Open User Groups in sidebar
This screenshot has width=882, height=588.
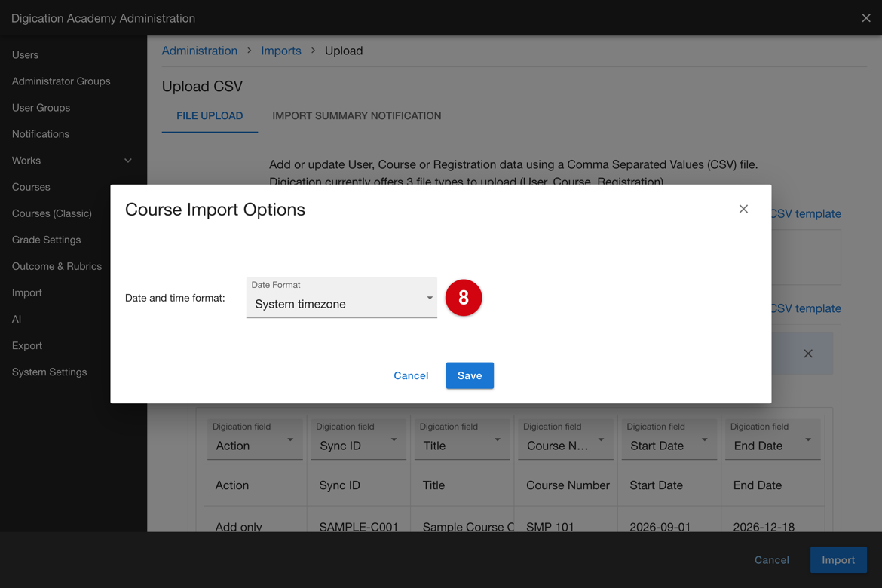tap(41, 108)
